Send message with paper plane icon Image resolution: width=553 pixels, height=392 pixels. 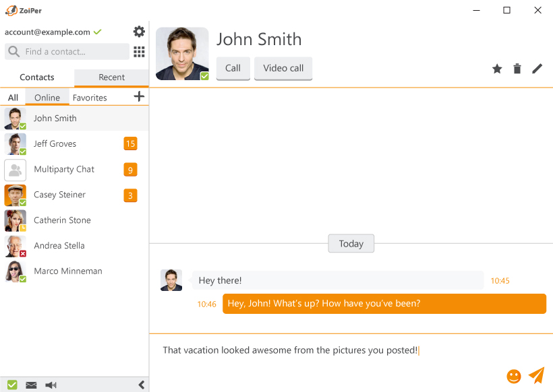point(536,375)
